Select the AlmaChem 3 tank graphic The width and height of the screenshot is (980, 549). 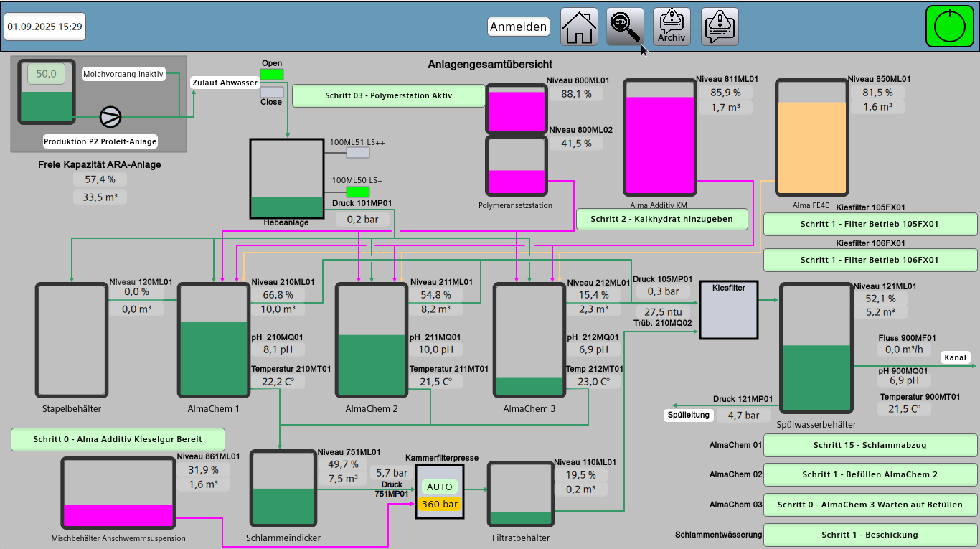point(529,340)
